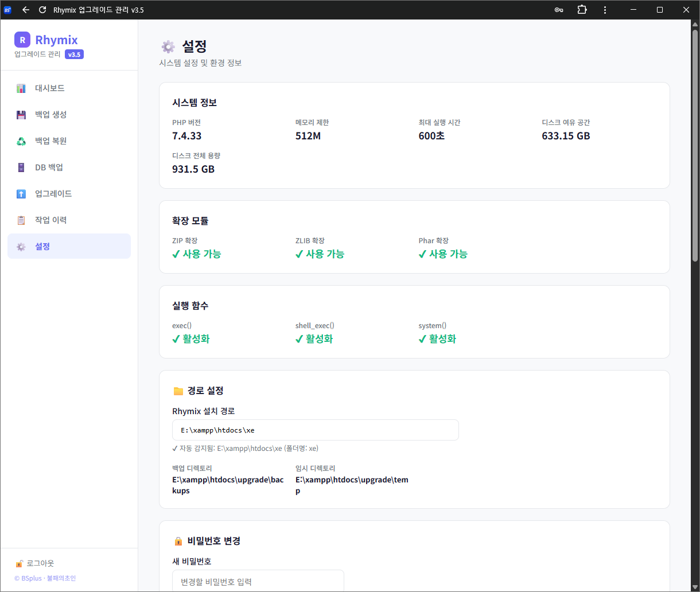Click the system() 활성화 status

[x=438, y=339]
